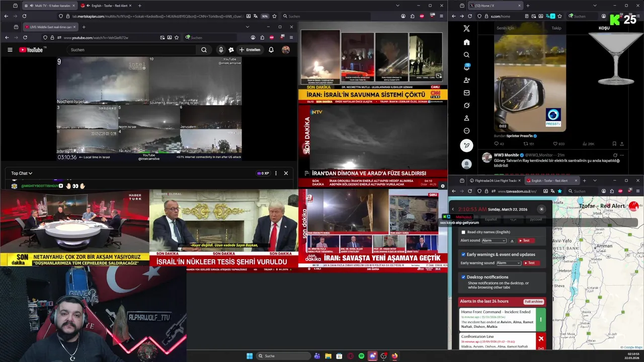Viewport: 644px width, 362px height.
Task: Open WW3 Monitör profile name link
Action: click(506, 155)
